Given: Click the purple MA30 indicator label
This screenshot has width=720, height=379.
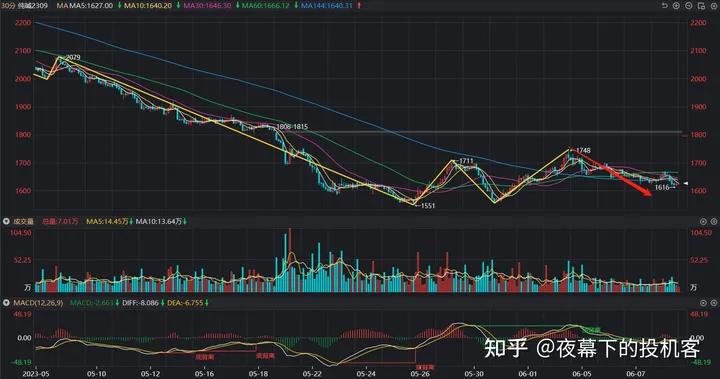Looking at the screenshot, I should point(207,6).
